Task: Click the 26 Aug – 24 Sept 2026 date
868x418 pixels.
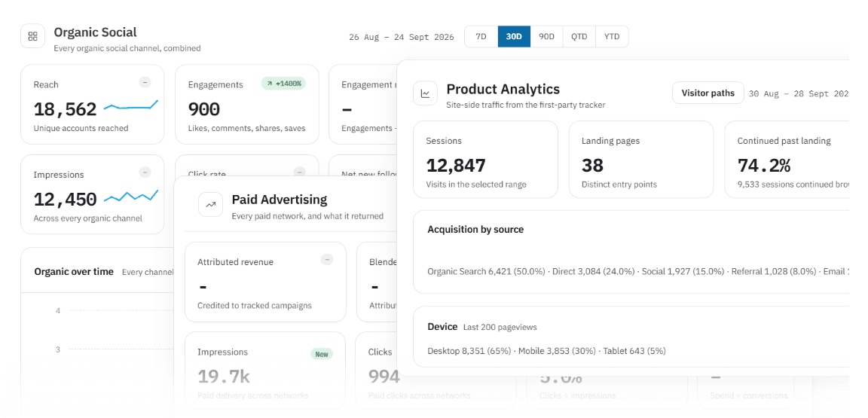Action: click(402, 37)
